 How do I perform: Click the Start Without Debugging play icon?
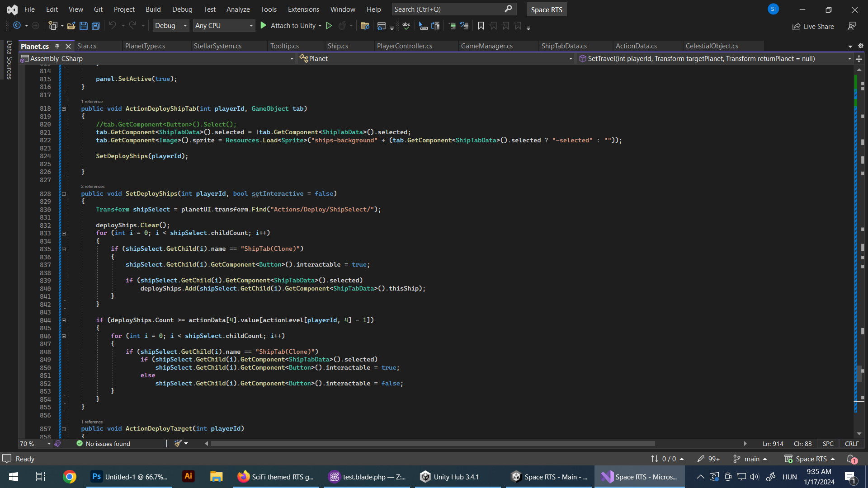coord(329,26)
